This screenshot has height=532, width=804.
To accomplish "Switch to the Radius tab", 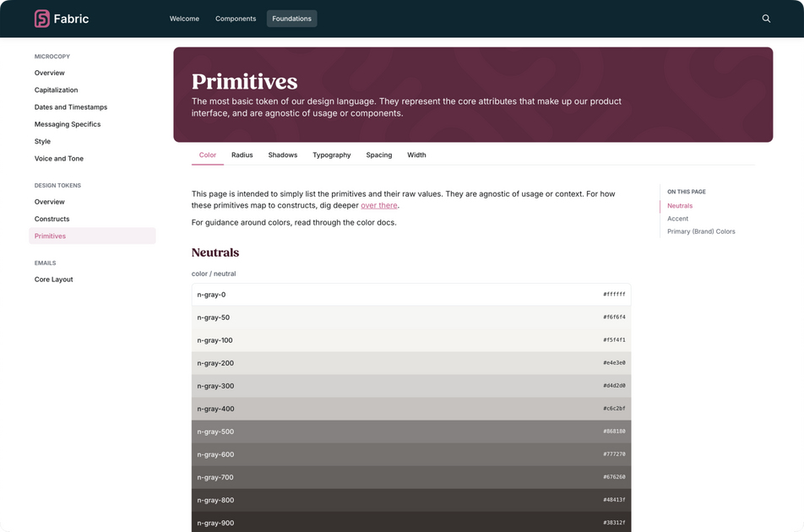I will [242, 155].
